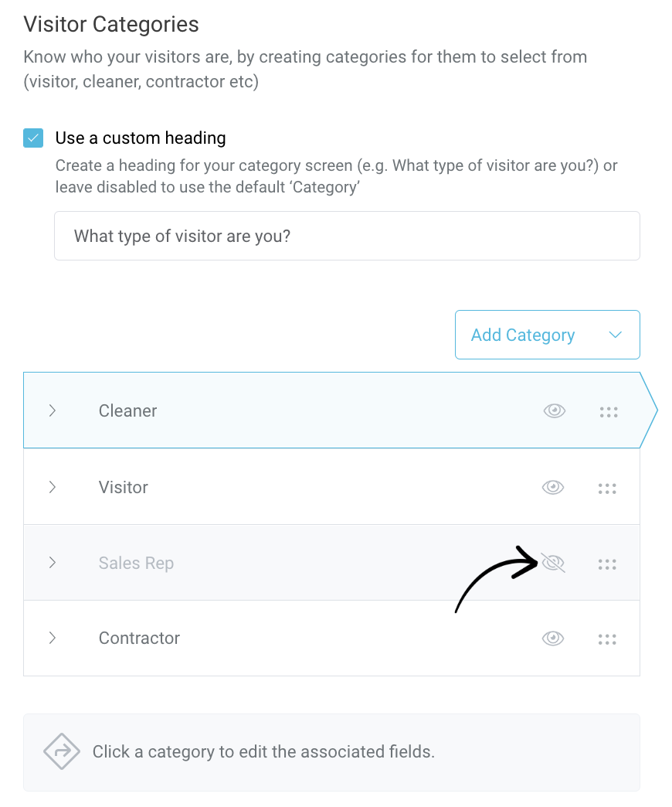The height and width of the screenshot is (807, 672).
Task: Click the Sales Rep reorder handle icon
Action: coord(607,564)
